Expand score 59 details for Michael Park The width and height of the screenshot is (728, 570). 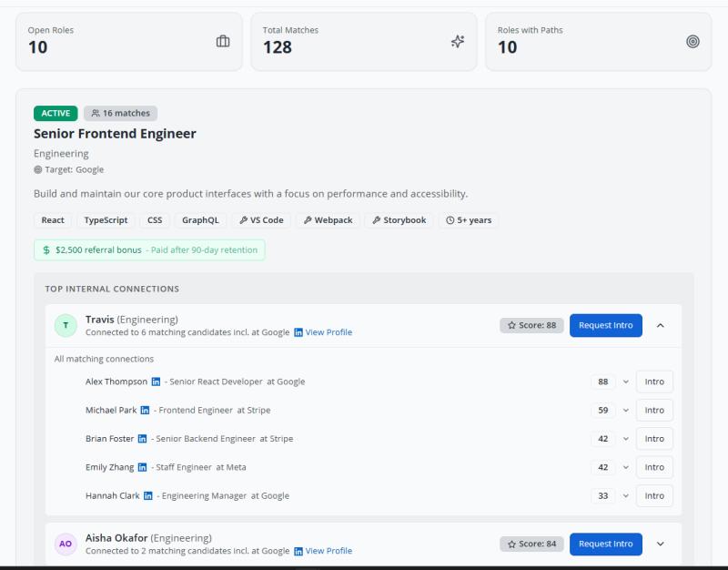pos(625,411)
